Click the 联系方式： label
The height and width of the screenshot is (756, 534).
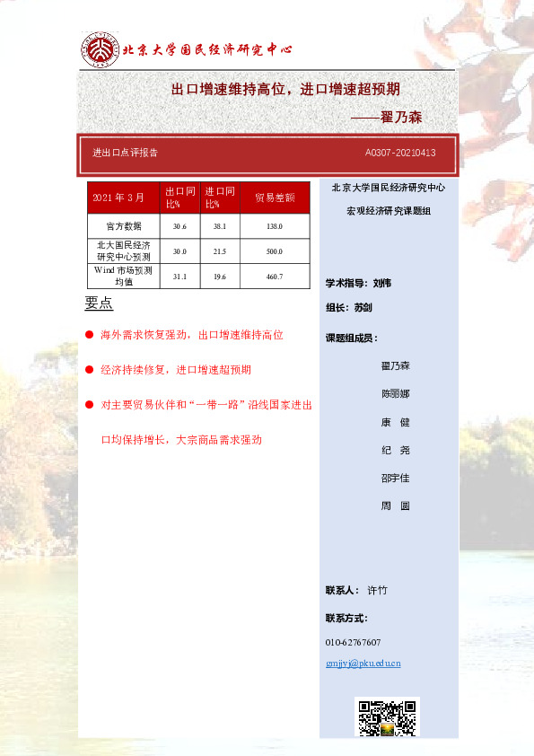point(347,619)
